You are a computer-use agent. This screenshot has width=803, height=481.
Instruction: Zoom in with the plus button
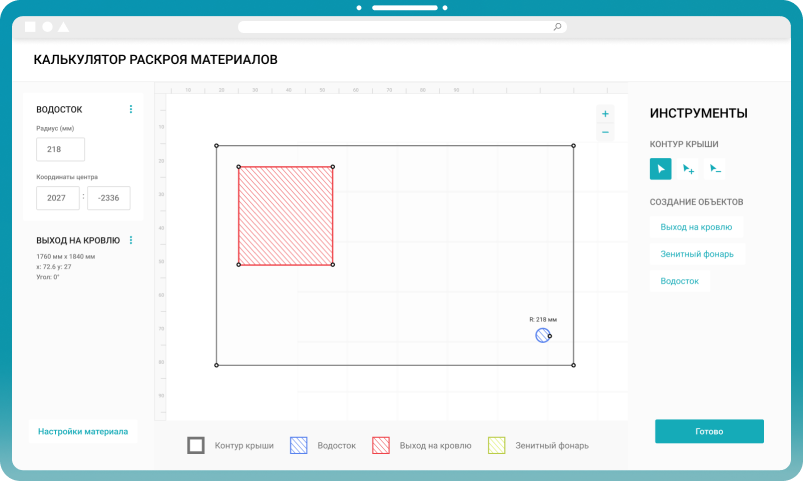point(605,114)
